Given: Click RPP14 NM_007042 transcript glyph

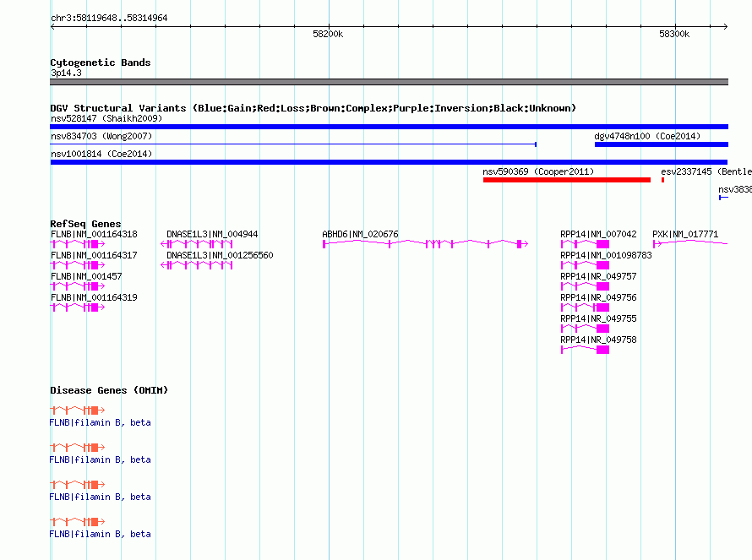Looking at the screenshot, I should [x=585, y=244].
